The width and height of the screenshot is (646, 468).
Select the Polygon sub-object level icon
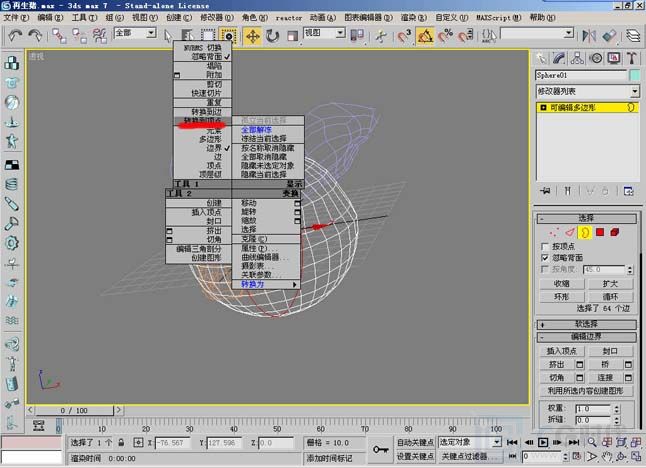coord(600,232)
